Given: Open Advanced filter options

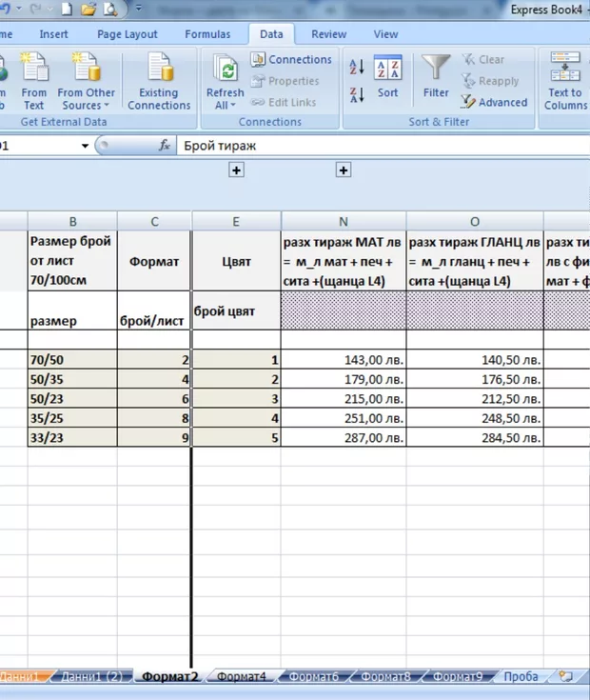Looking at the screenshot, I should (x=494, y=103).
